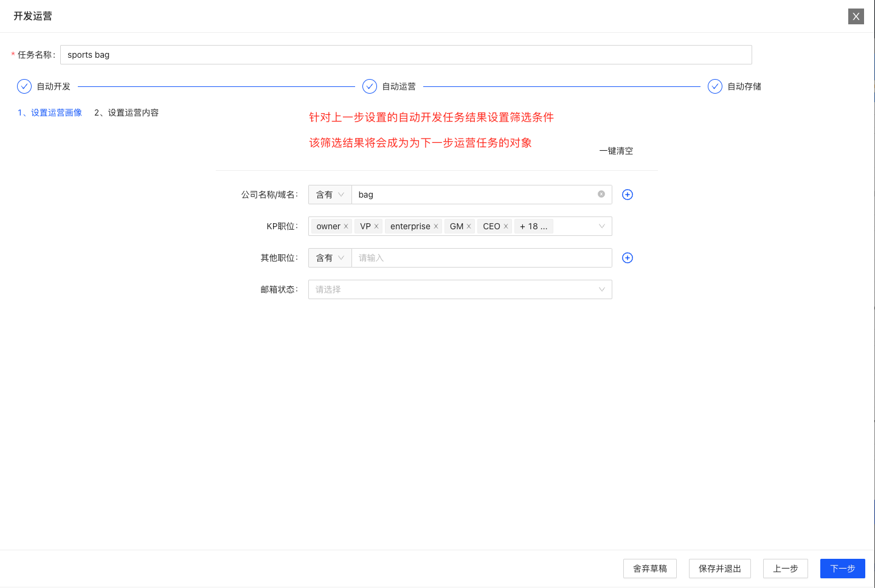Click the 自动开发 step label
875x588 pixels.
click(54, 86)
